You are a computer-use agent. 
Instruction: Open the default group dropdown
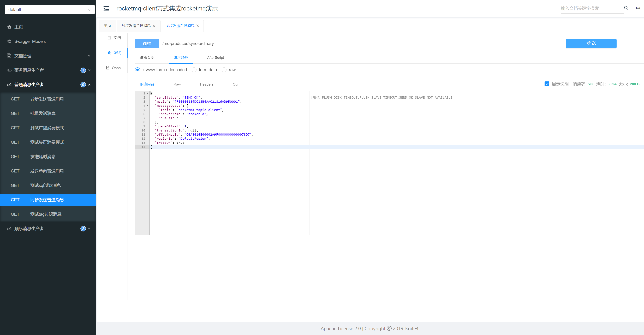[50, 9]
